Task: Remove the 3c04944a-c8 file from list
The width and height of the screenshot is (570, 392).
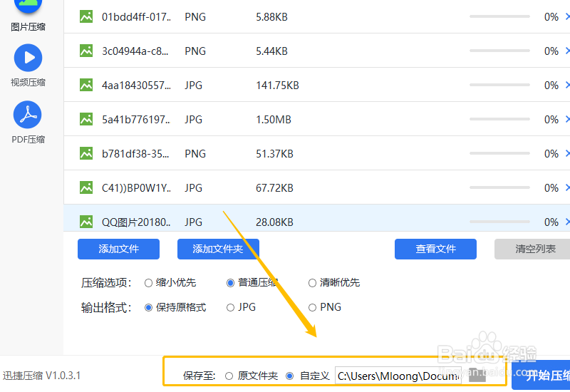Action: [567, 51]
